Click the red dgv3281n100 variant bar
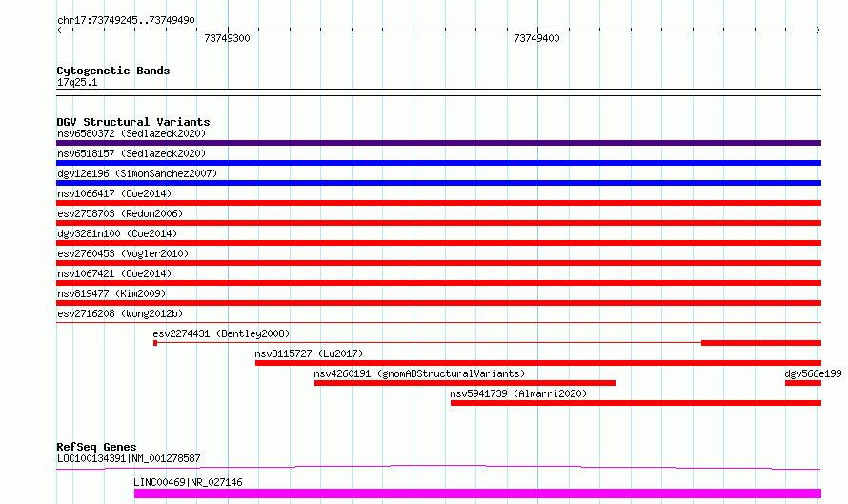The width and height of the screenshot is (848, 504). tap(438, 243)
